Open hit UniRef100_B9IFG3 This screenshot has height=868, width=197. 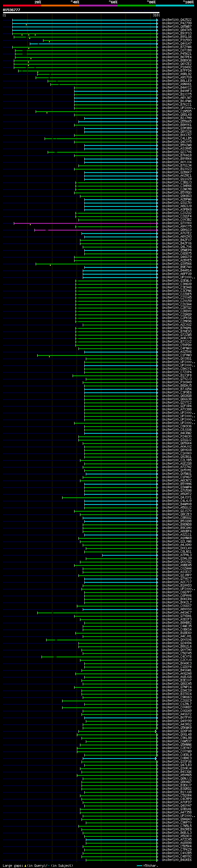176,33
